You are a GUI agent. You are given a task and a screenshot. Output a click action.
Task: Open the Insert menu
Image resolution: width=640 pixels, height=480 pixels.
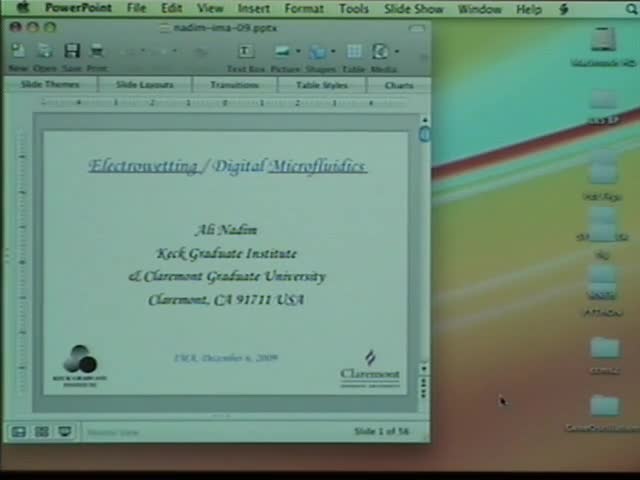[253, 8]
